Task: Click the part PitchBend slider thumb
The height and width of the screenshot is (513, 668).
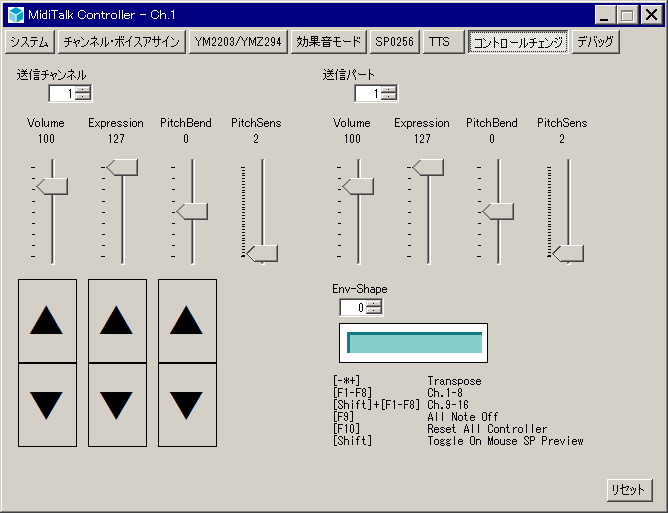Action: tap(498, 212)
